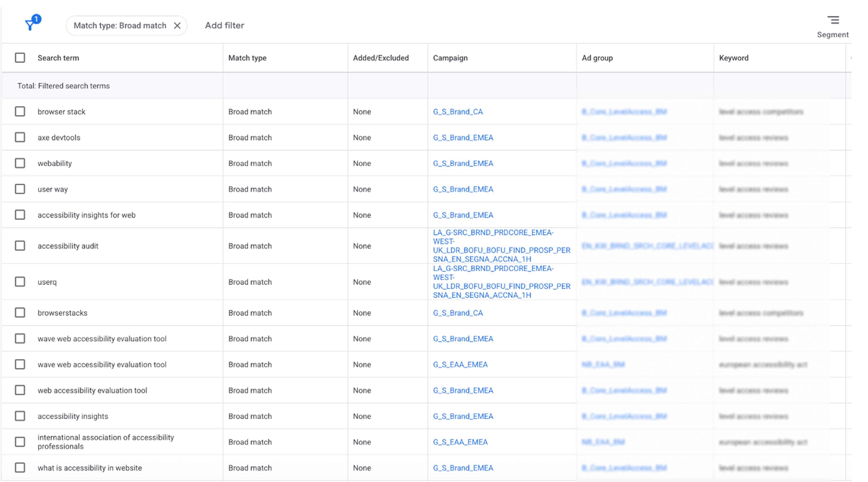Check the browser stack row checkbox
Image resolution: width=868 pixels, height=482 pixels.
point(20,111)
